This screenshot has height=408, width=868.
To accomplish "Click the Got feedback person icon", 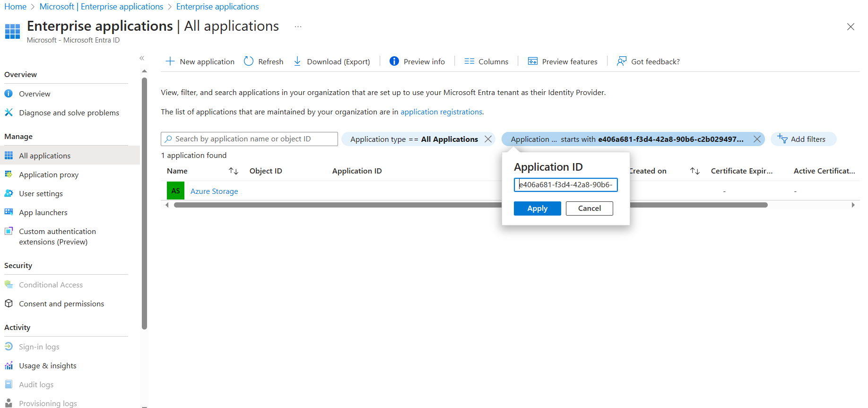I will 622,61.
